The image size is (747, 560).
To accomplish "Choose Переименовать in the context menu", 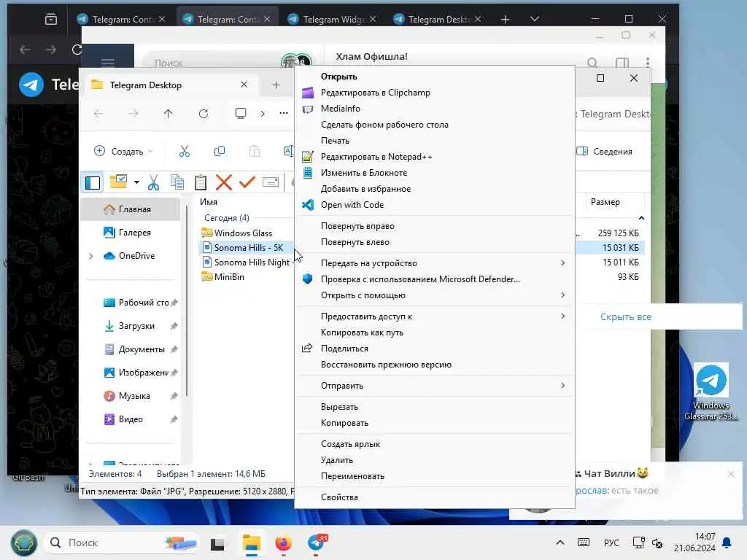I will tap(435, 476).
